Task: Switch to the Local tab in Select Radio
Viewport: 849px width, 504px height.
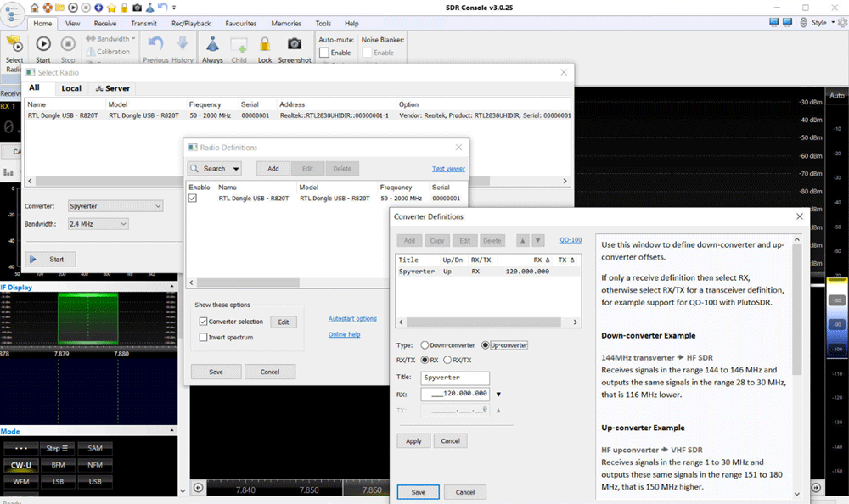Action: (x=71, y=88)
